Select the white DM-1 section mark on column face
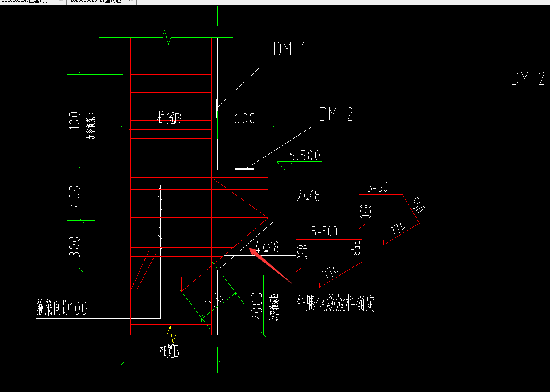This screenshot has width=550, height=392. 217,108
